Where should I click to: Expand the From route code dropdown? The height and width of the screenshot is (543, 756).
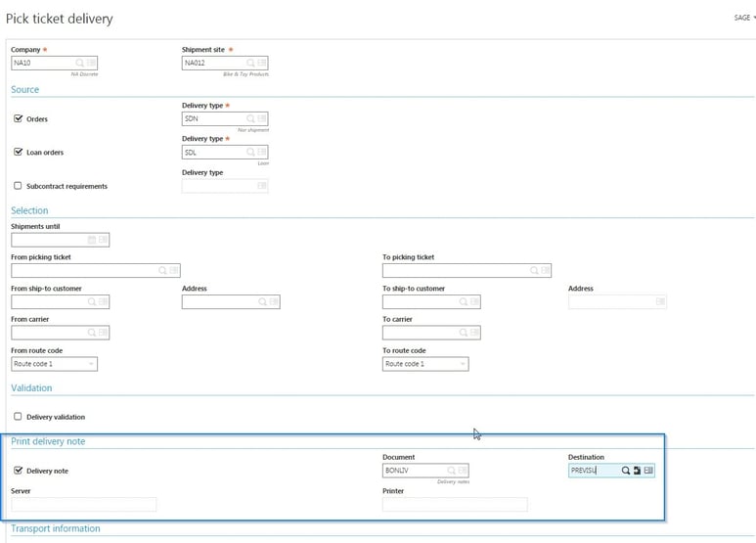92,364
